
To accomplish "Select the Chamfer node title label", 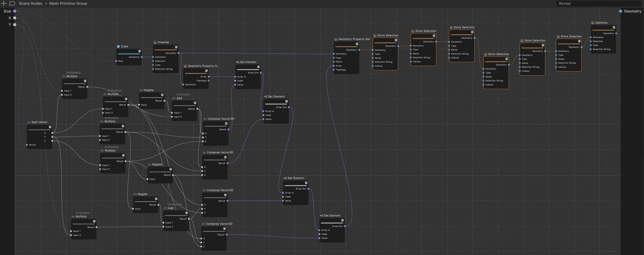I will click(x=163, y=42).
